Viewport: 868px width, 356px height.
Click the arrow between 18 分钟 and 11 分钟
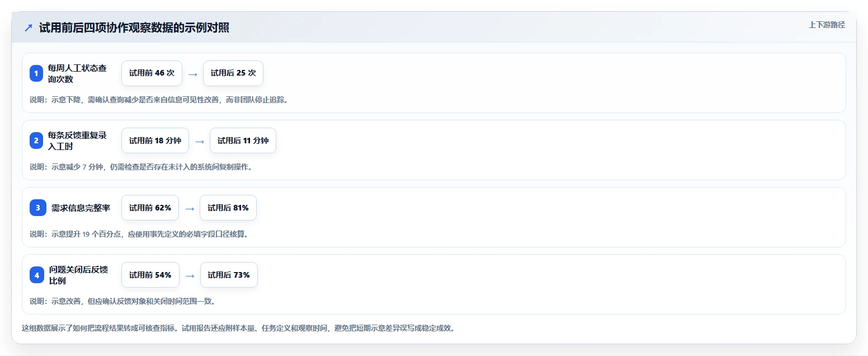click(x=199, y=141)
